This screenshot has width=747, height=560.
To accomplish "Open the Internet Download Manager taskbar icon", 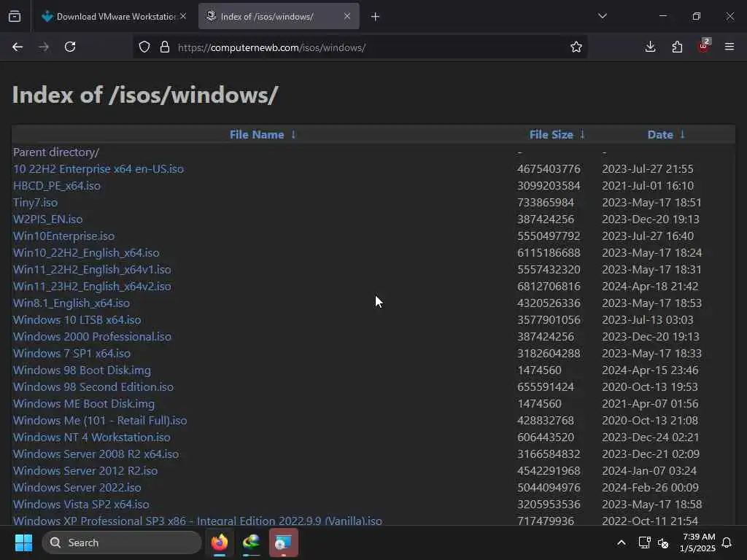I will pyautogui.click(x=252, y=542).
